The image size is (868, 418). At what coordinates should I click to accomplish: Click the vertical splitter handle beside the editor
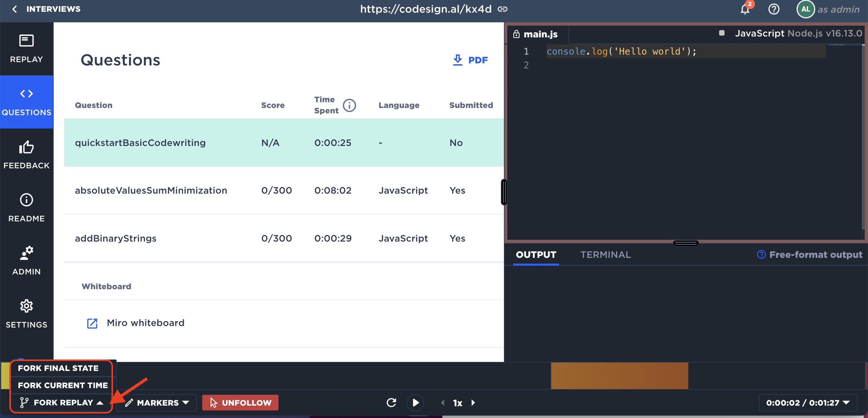click(x=504, y=192)
